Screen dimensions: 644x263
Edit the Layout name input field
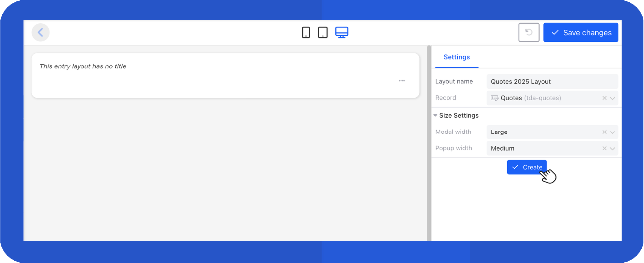click(553, 82)
